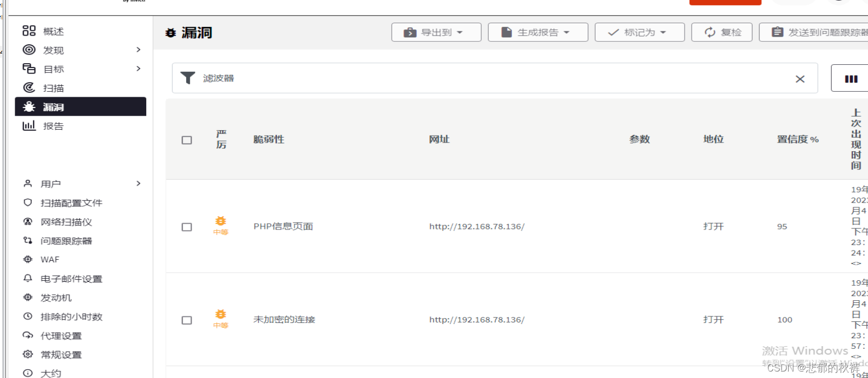Screen dimensions: 868x378
Task: Open the 概述 overview icon in sidebar
Action: (x=29, y=31)
